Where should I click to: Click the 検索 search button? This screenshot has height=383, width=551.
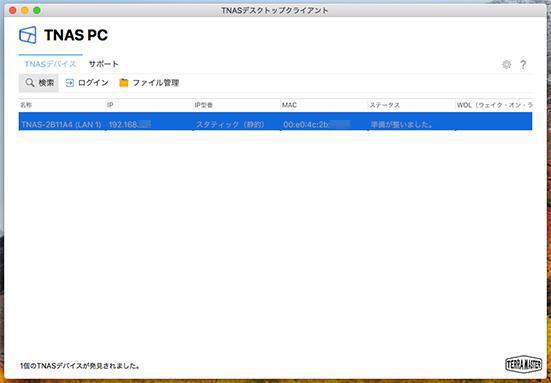[39, 83]
